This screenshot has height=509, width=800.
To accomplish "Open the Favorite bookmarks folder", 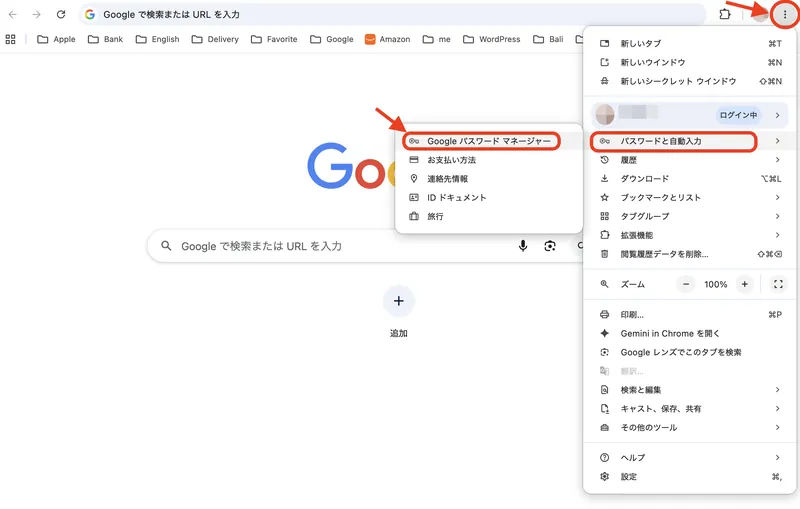I will (x=274, y=39).
